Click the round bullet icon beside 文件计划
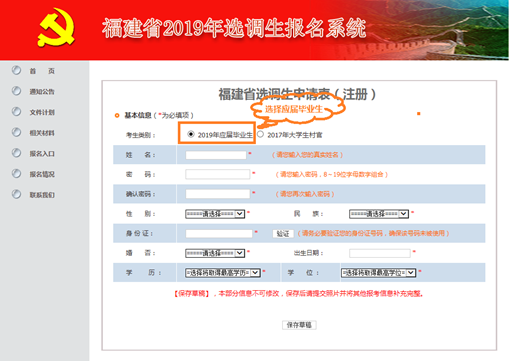Image resolution: width=519 pixels, height=361 pixels. point(16,112)
